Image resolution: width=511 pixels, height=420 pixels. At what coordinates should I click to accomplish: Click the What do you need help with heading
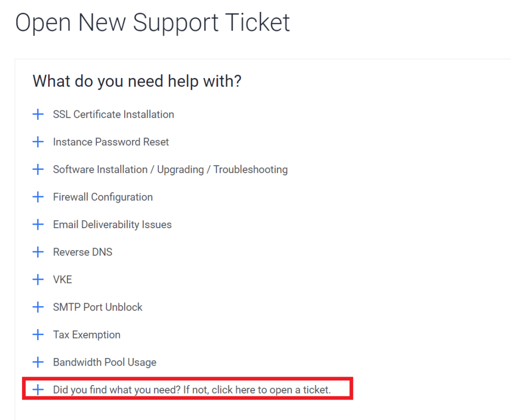(x=137, y=81)
